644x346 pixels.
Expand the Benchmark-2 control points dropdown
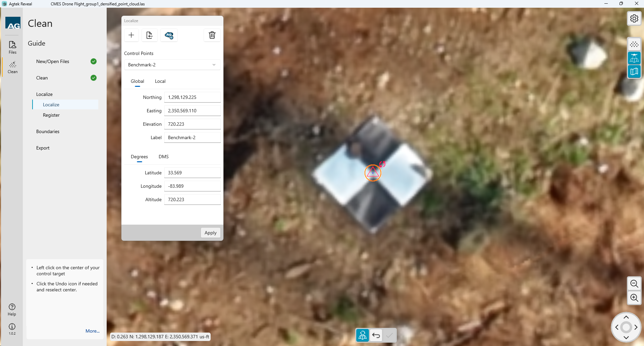[172, 65]
